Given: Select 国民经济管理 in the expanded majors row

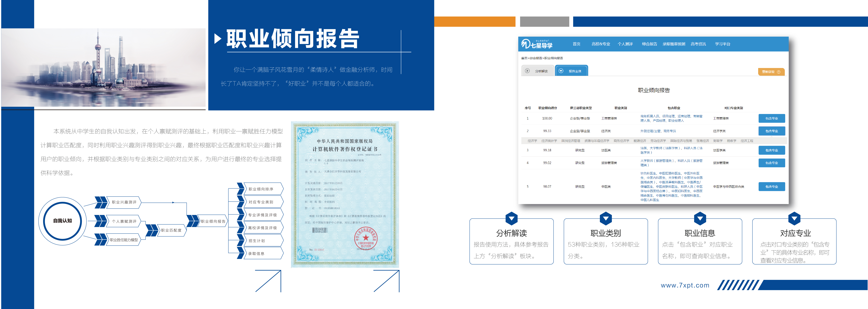Looking at the screenshot, I should pos(571,141).
